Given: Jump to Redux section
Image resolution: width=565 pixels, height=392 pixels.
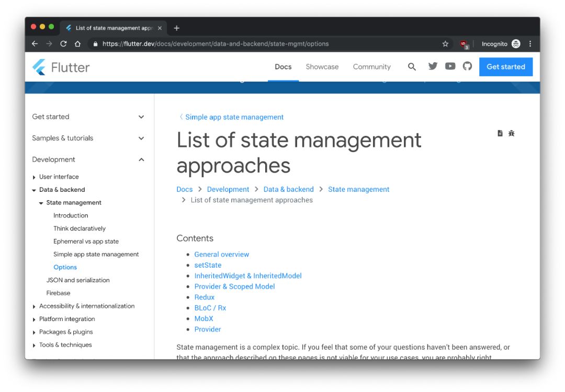Looking at the screenshot, I should pos(205,297).
